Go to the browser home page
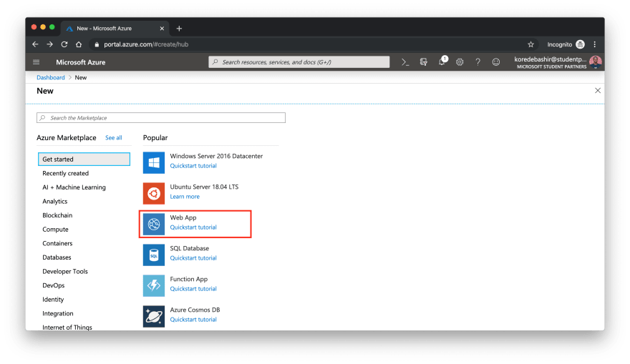The width and height of the screenshot is (630, 364). (79, 44)
